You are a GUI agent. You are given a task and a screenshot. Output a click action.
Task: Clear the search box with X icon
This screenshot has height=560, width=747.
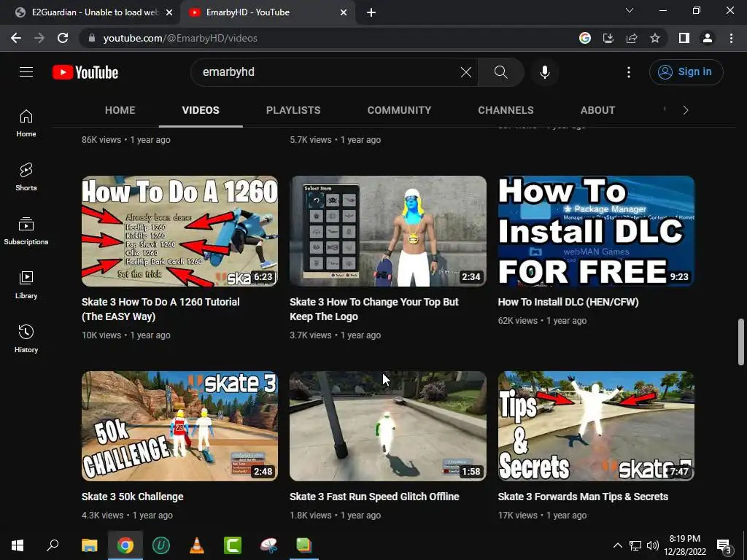pyautogui.click(x=466, y=72)
